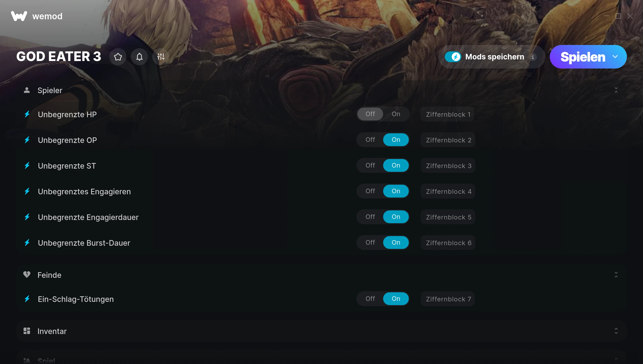Click the WeMod logo icon

pos(19,16)
